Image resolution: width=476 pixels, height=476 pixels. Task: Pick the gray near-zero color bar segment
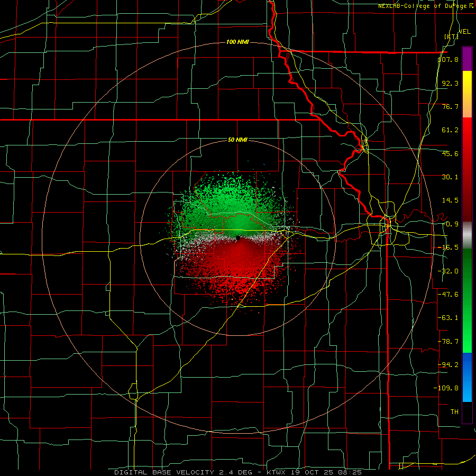[x=467, y=235]
